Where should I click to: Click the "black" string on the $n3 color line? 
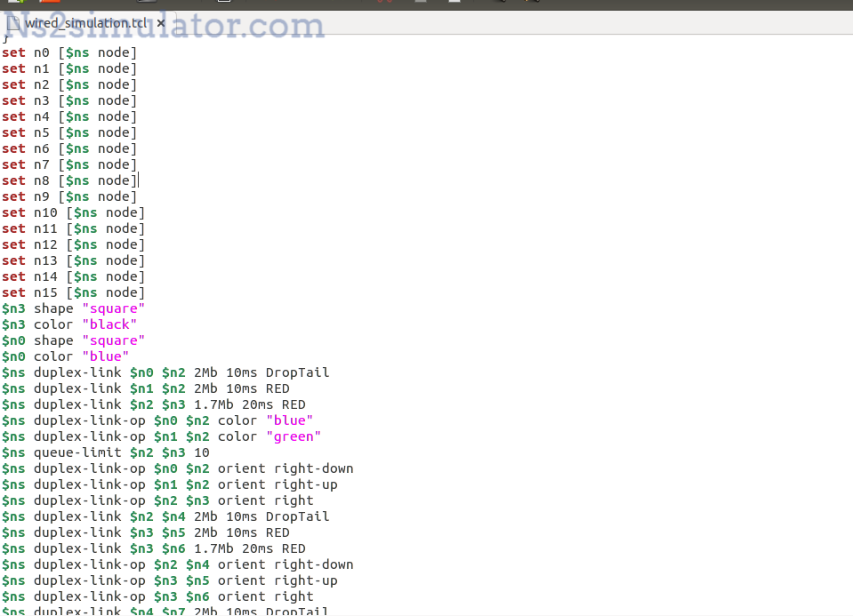pyautogui.click(x=109, y=324)
